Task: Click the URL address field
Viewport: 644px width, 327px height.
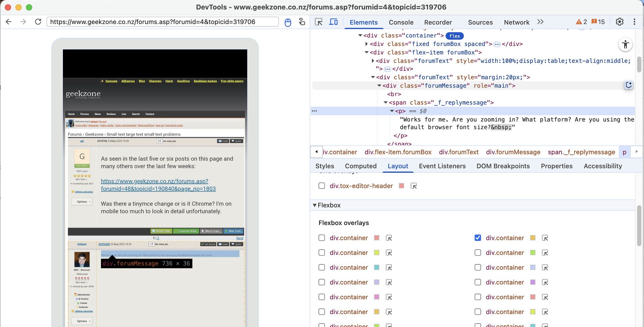Action: (163, 22)
